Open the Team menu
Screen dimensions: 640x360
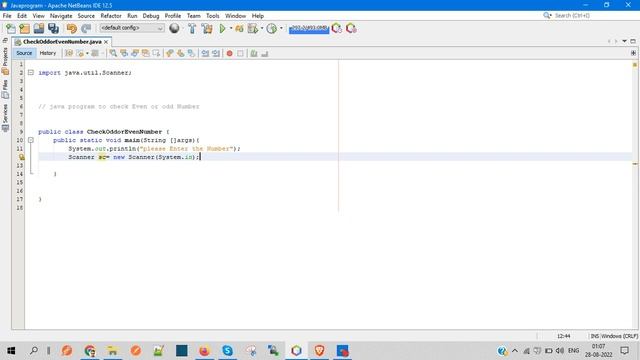click(x=194, y=16)
